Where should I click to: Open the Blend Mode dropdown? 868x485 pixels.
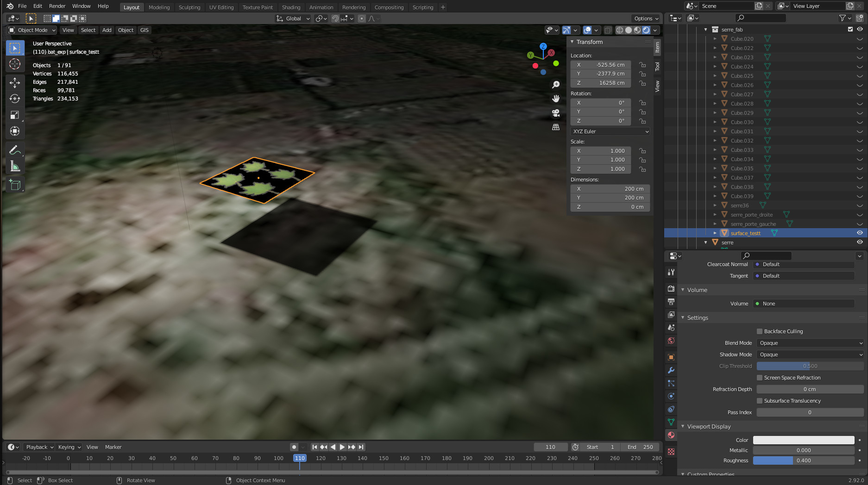810,343
